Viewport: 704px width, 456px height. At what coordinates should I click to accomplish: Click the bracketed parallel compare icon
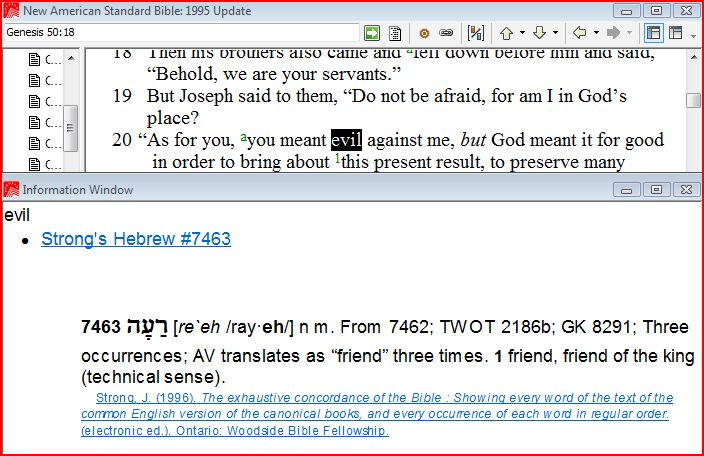[475, 33]
